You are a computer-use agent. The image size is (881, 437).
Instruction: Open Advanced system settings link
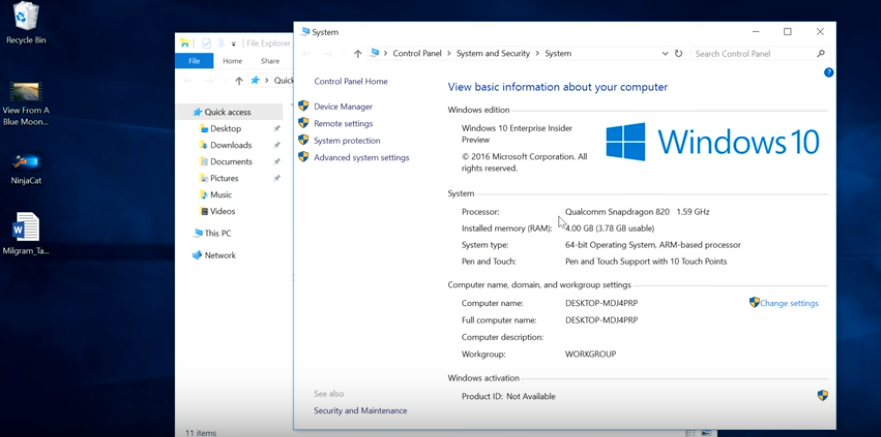point(361,157)
